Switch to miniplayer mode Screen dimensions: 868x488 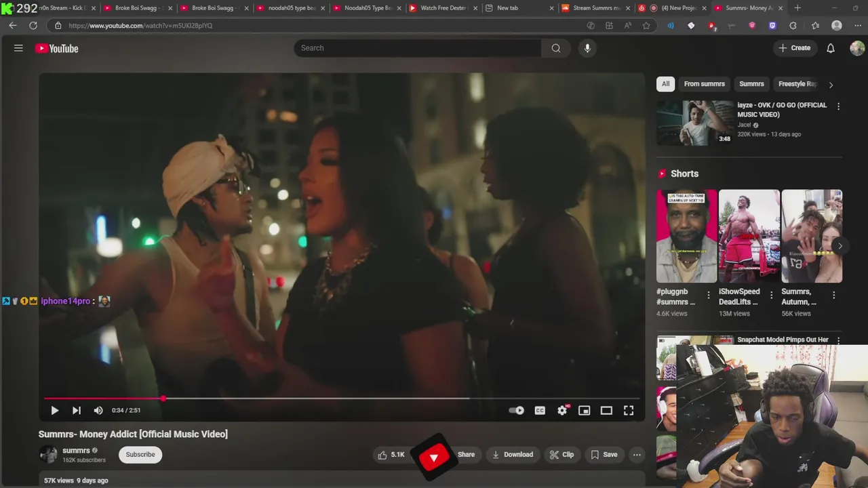584,410
